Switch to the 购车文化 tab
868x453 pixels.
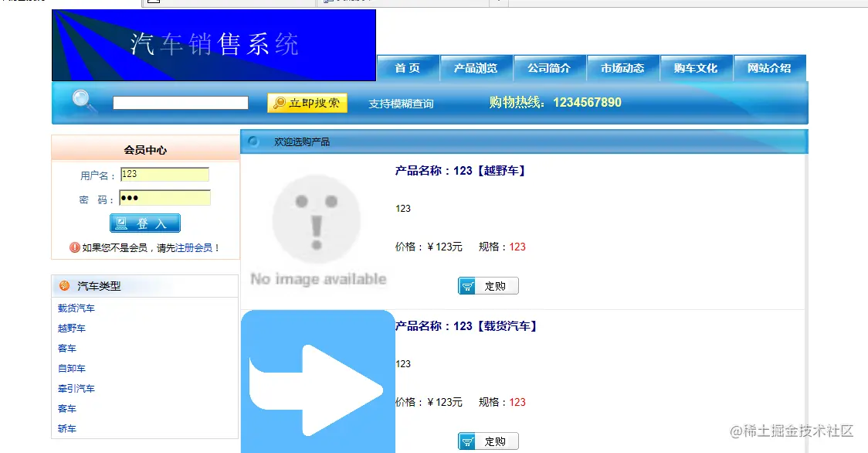tap(696, 68)
